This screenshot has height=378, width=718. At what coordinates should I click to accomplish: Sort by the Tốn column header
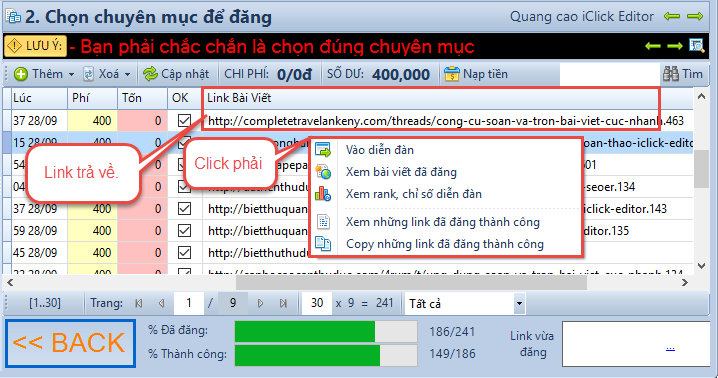[x=142, y=98]
